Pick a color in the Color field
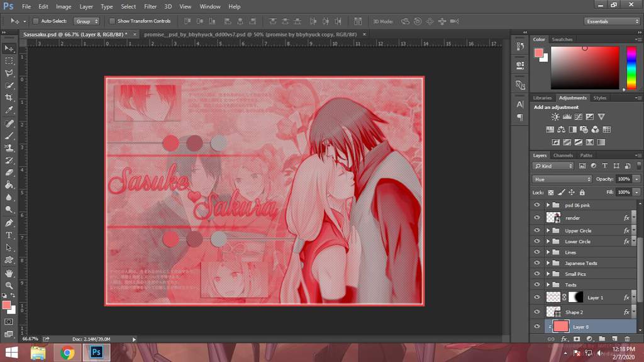The image size is (644, 362). click(585, 68)
